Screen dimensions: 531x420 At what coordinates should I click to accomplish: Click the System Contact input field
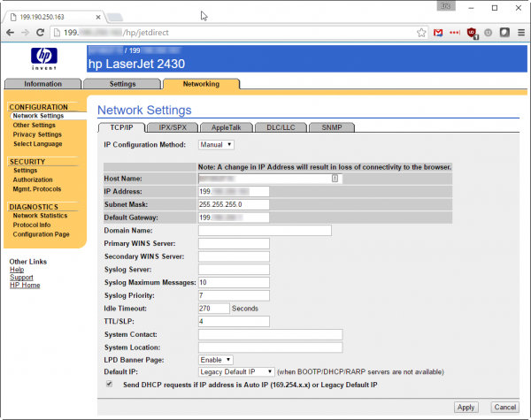(x=270, y=334)
